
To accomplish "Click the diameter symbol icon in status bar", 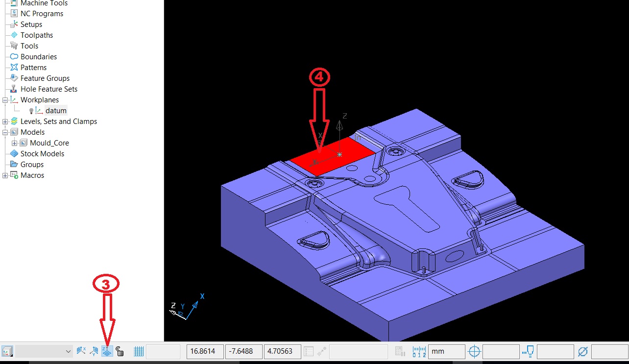I will (582, 351).
